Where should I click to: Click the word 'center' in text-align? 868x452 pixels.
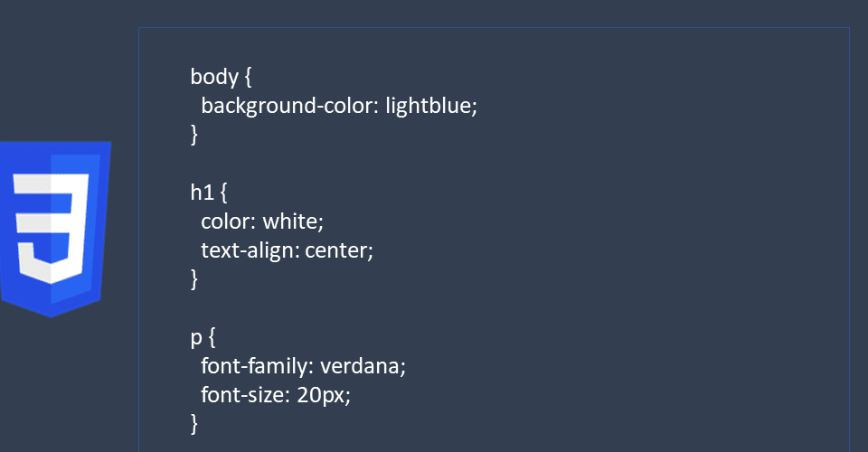336,250
